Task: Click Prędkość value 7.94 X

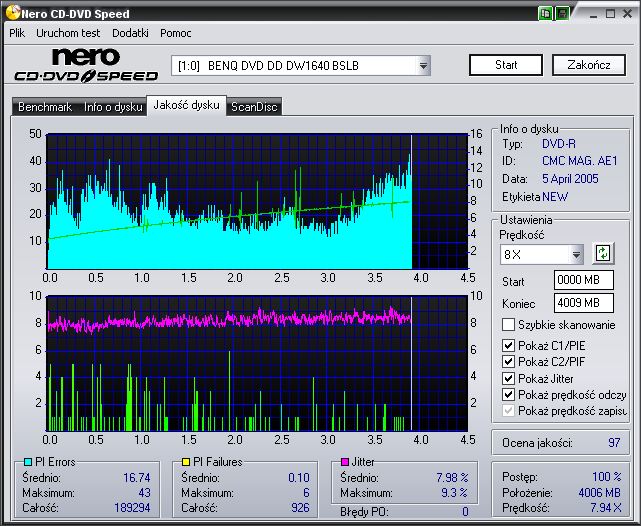Action: pos(605,508)
